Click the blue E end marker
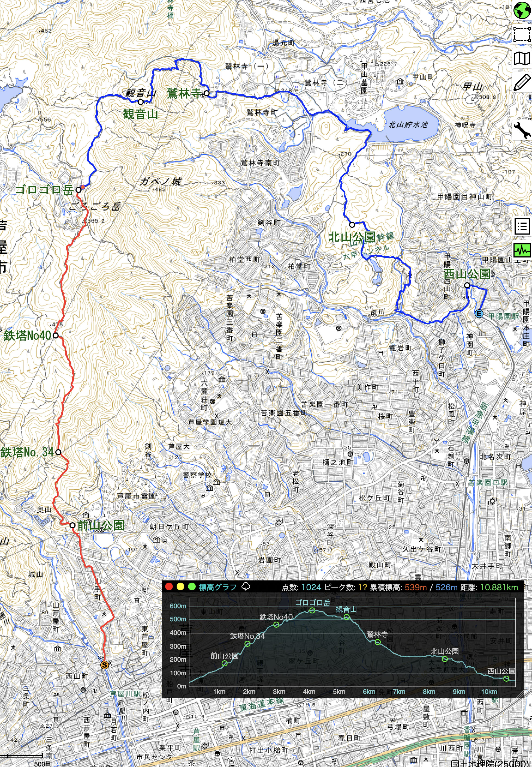 [x=479, y=314]
